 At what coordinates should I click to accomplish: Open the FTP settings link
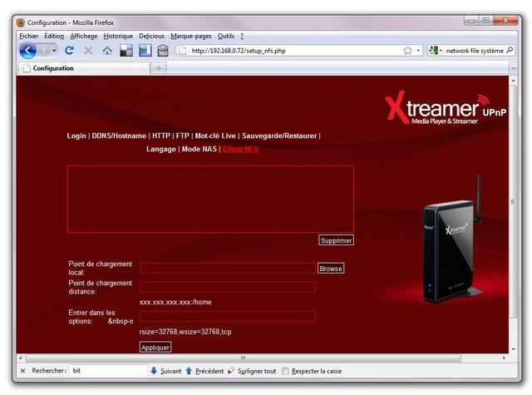click(x=183, y=136)
